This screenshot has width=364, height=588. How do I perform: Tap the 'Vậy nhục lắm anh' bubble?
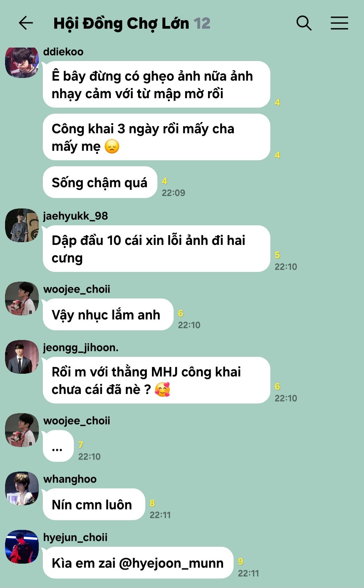108,314
